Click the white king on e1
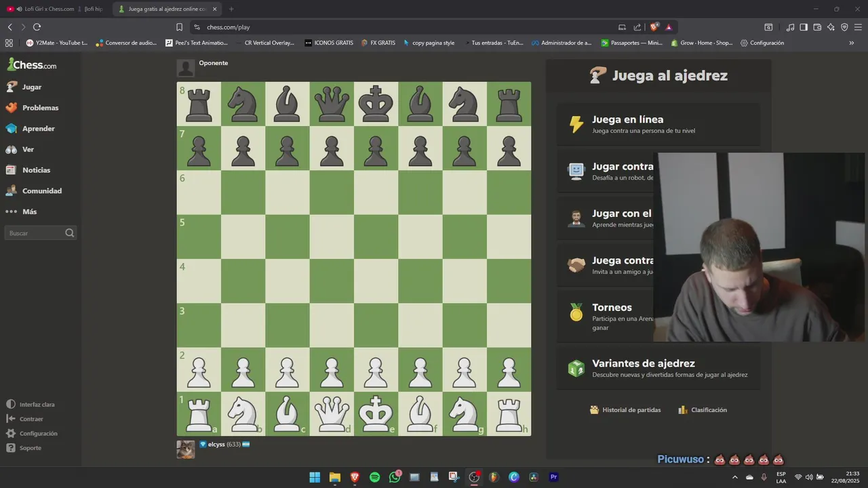Screen dimensions: 868x488 (x=376, y=413)
